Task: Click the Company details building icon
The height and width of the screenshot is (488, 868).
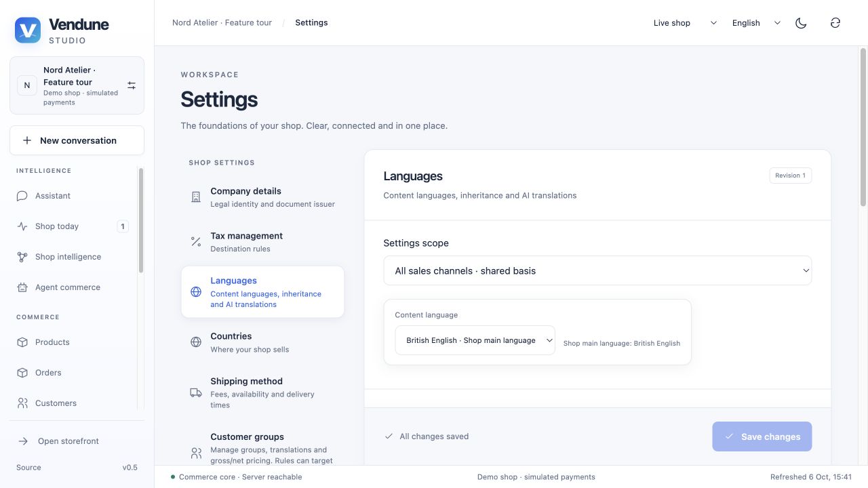Action: (x=196, y=197)
